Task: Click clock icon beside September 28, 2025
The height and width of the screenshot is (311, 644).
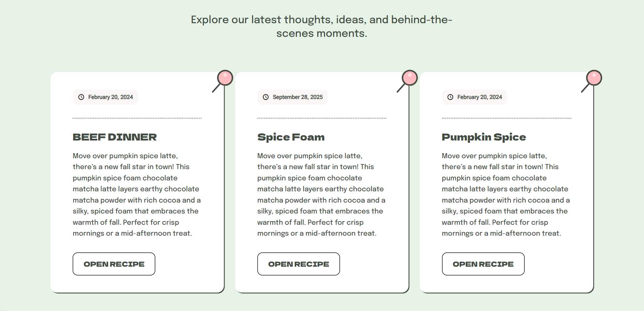Action: [x=266, y=97]
